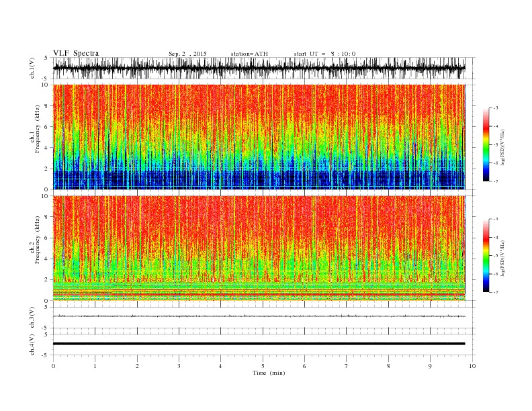Click the '-7' value on upper colorbar

coord(496,181)
